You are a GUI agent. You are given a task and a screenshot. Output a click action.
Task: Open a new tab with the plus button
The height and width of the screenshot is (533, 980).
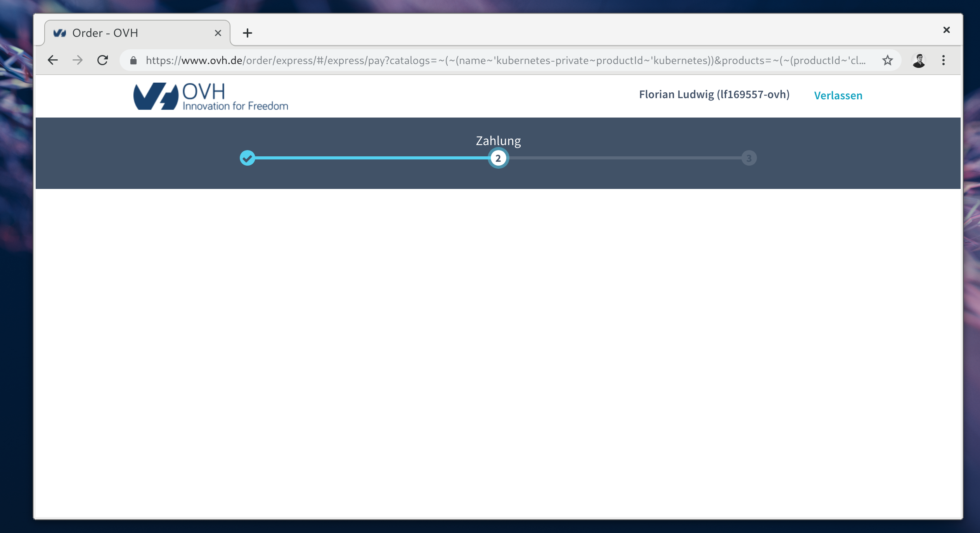point(247,33)
